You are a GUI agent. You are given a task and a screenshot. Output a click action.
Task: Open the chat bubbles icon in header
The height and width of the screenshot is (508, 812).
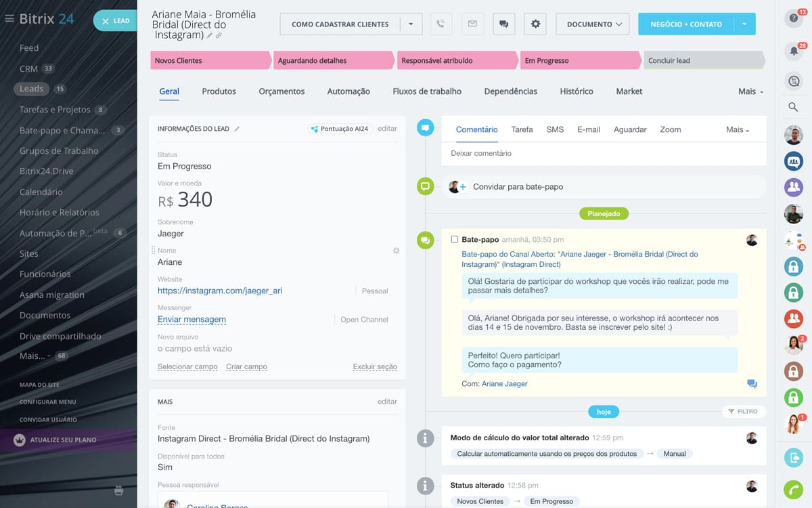tap(503, 24)
